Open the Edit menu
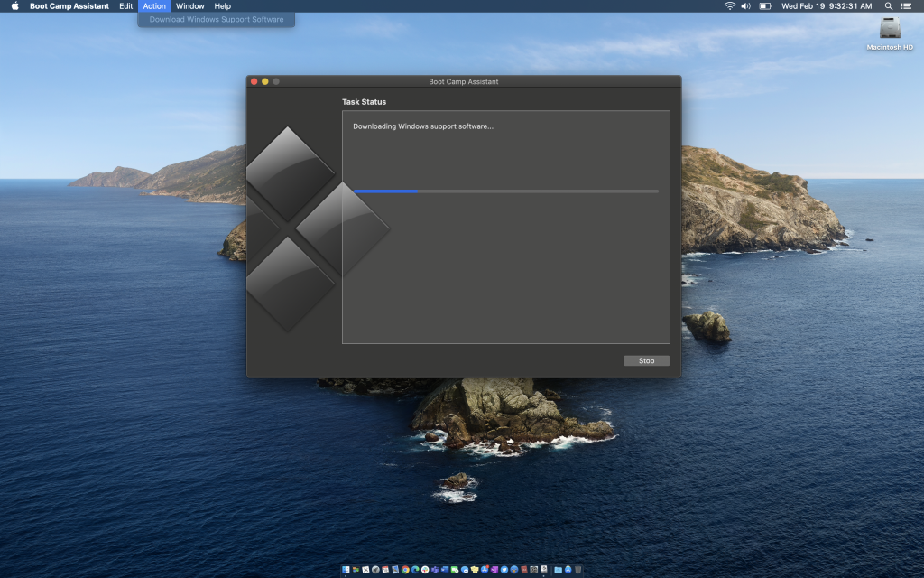Image resolution: width=924 pixels, height=578 pixels. [126, 6]
